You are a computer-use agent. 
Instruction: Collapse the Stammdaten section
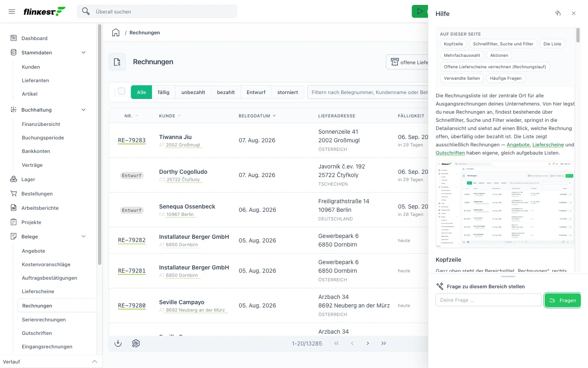click(84, 53)
